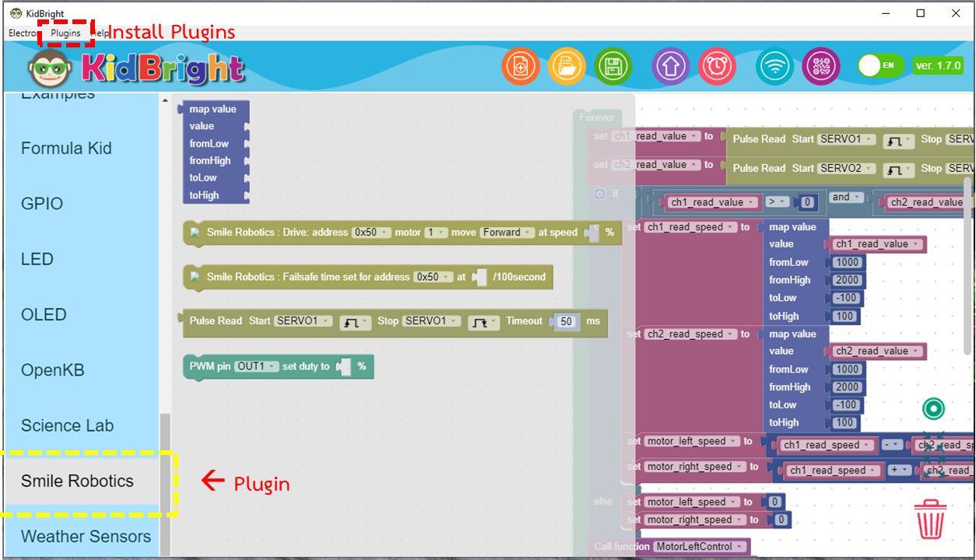This screenshot has width=976, height=560.
Task: Open the address 0x50 dropdown in the Drive block
Action: click(x=370, y=233)
